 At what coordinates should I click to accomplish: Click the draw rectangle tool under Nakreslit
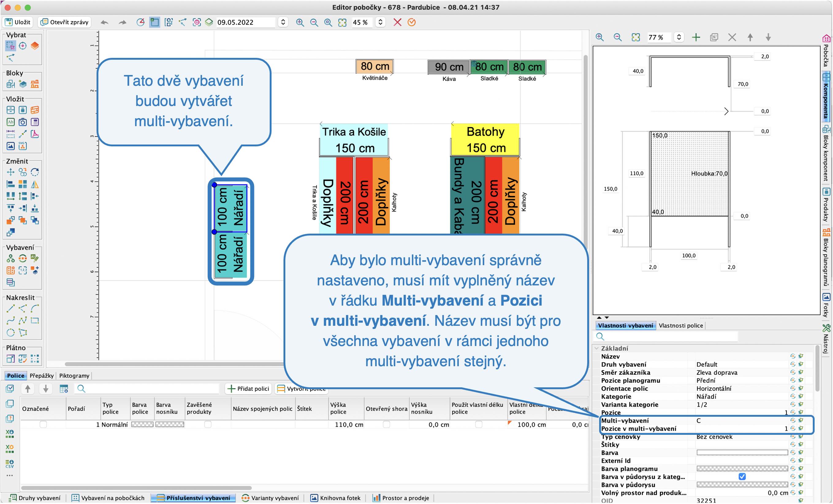click(x=35, y=321)
